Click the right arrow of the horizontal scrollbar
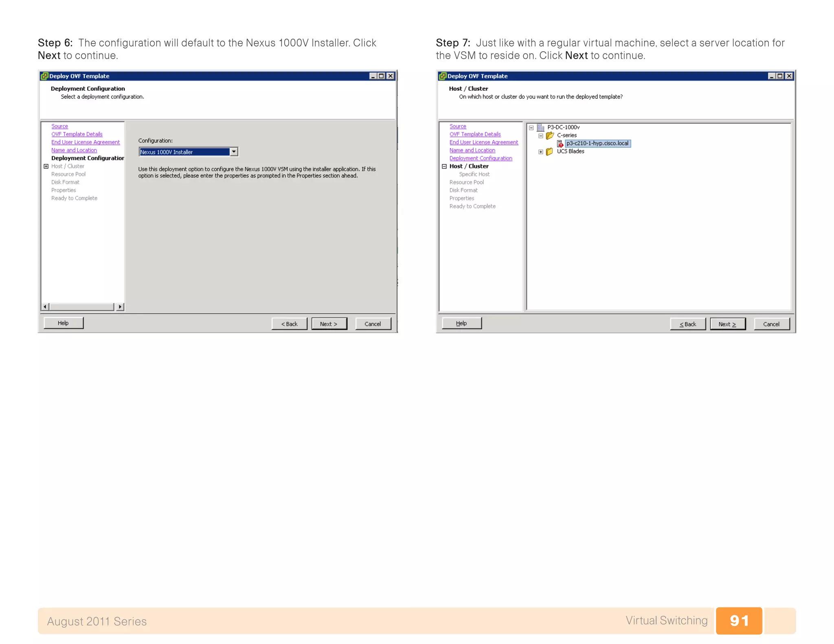The width and height of the screenshot is (834, 644). [120, 307]
